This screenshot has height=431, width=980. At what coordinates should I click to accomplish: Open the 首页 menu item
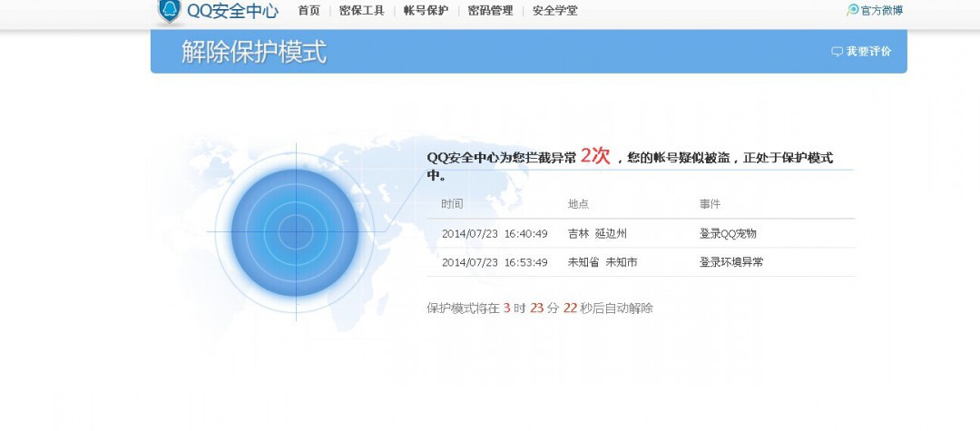(x=309, y=11)
